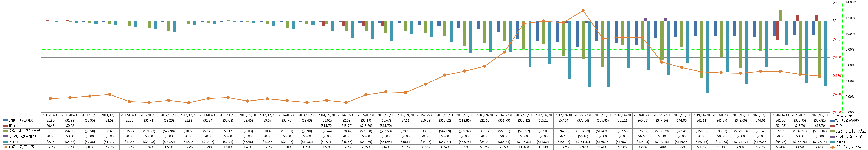Screen dimensions: 868x150
Task: Click the ($10.89) CAPEX cell
Action: (425, 120)
